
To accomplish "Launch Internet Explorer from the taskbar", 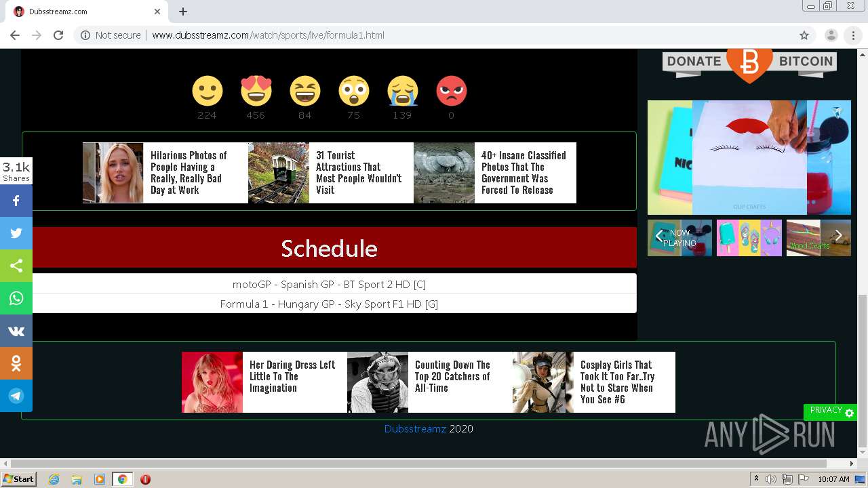I will [x=54, y=479].
